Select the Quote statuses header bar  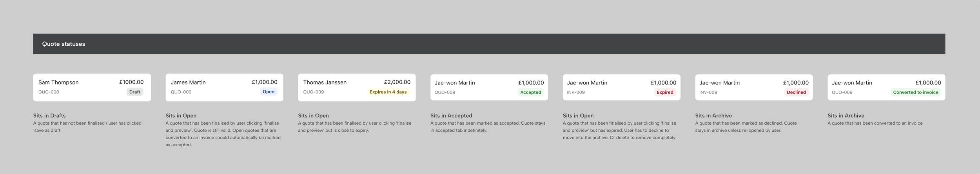tap(489, 44)
